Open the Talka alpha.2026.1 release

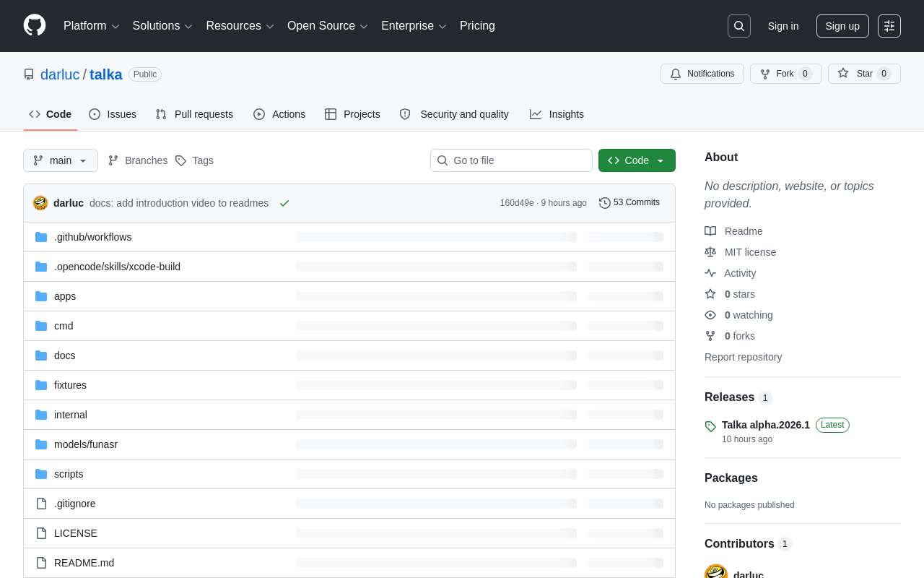(x=766, y=425)
